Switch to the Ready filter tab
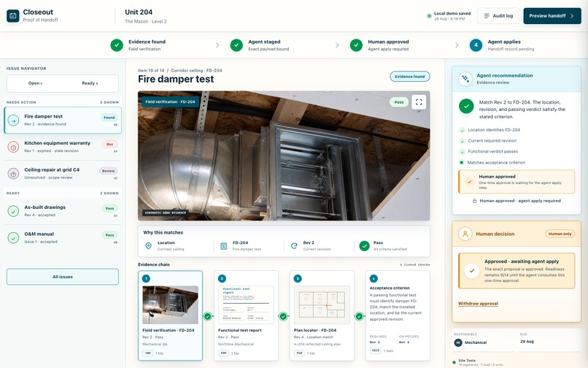The width and height of the screenshot is (588, 368). coord(90,83)
